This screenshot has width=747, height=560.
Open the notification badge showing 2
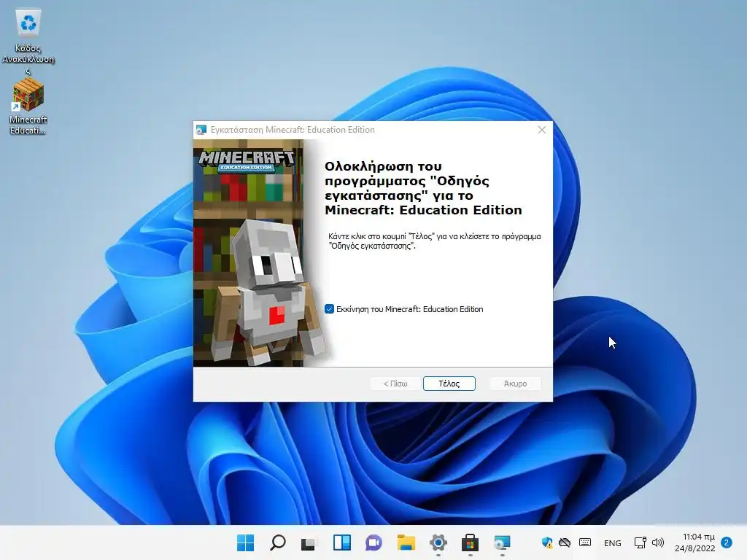pos(727,542)
